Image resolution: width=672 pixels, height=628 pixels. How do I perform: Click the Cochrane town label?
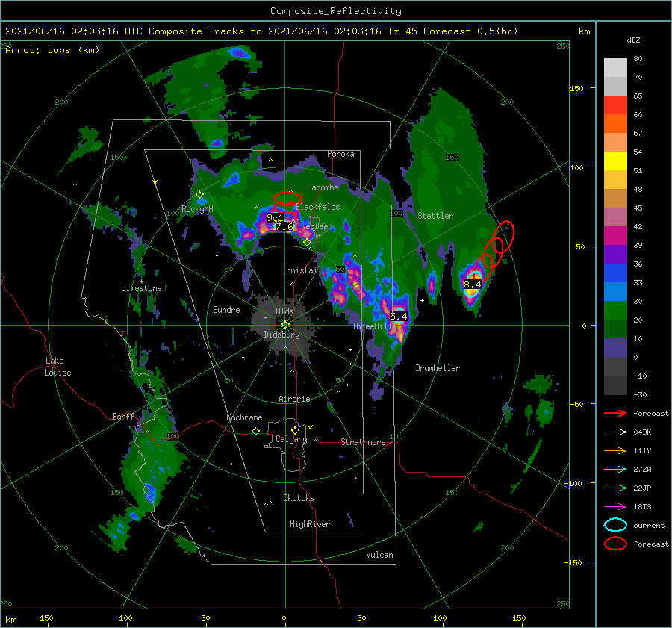(x=244, y=417)
